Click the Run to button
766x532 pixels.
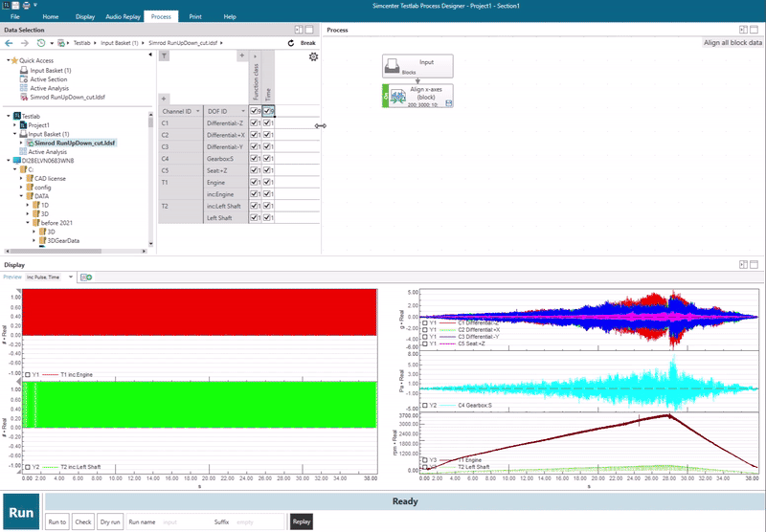click(x=57, y=521)
